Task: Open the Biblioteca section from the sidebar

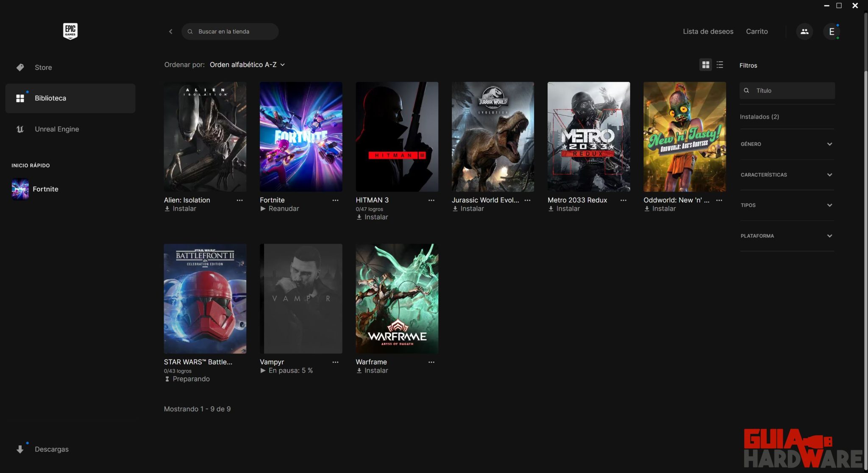Action: point(50,98)
